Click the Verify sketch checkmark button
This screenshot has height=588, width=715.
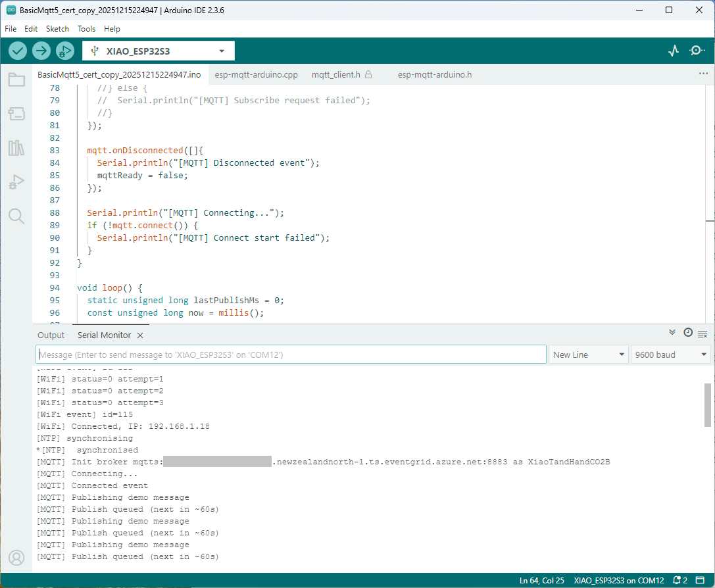pos(18,51)
